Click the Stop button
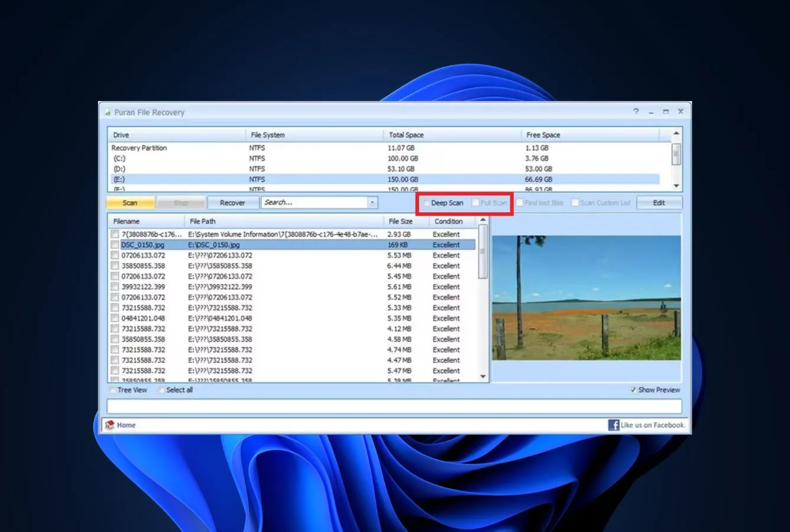This screenshot has width=790, height=532. tap(181, 203)
